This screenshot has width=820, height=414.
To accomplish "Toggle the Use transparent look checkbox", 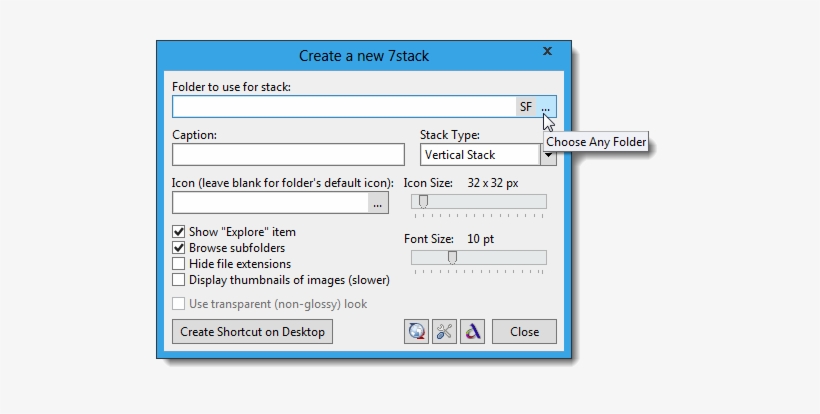I will (178, 304).
